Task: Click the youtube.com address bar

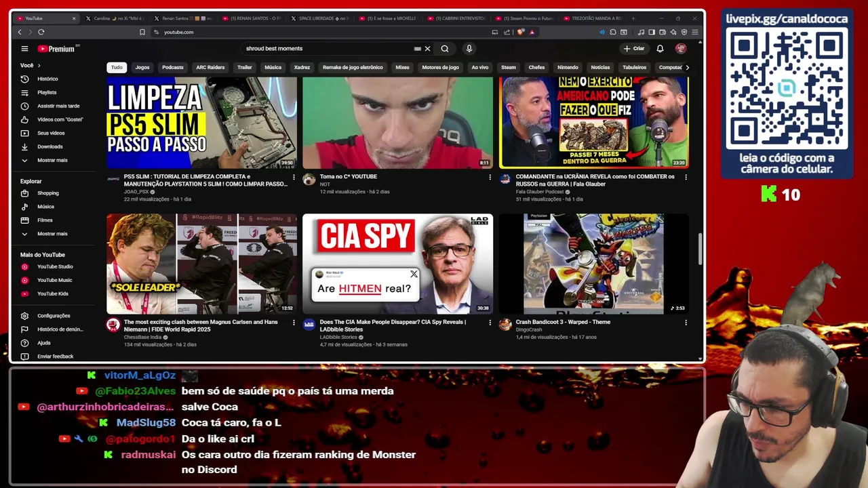Action: 319,32
